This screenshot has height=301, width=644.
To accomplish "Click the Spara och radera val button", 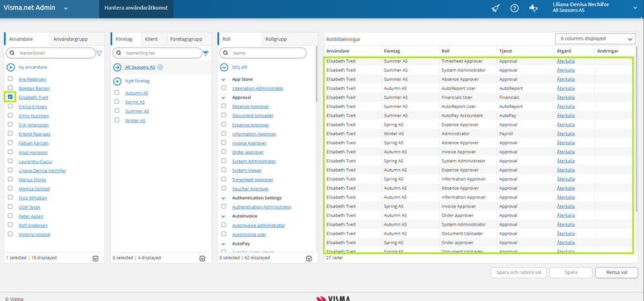I will (518, 272).
